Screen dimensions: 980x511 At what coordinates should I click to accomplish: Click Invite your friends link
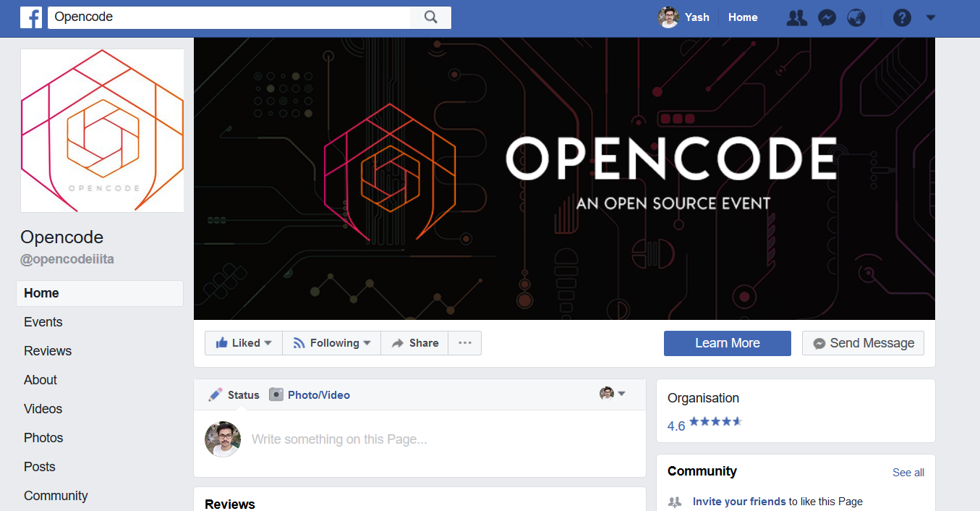[738, 501]
